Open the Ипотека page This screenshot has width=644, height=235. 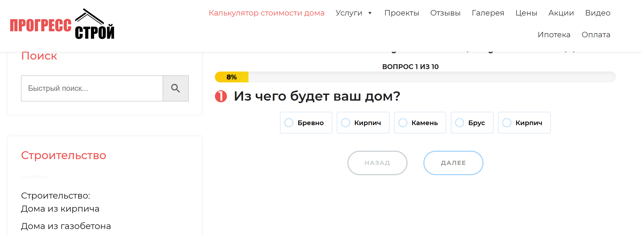point(554,35)
